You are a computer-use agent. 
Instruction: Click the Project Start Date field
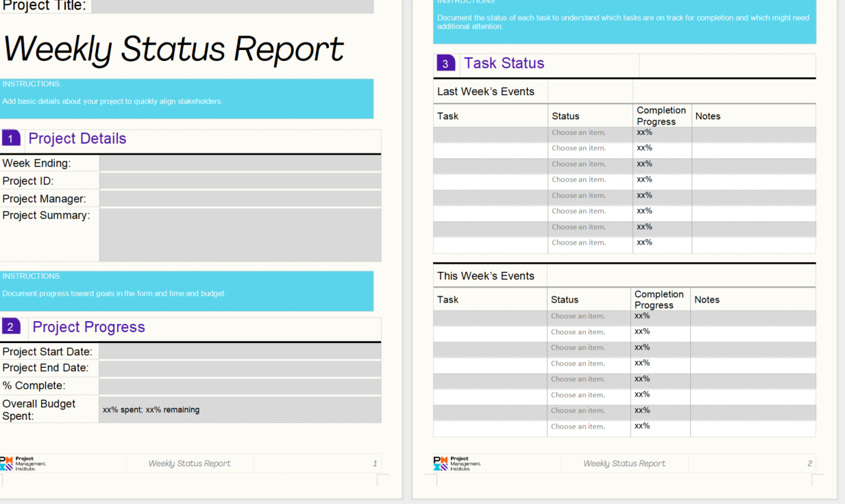click(240, 351)
